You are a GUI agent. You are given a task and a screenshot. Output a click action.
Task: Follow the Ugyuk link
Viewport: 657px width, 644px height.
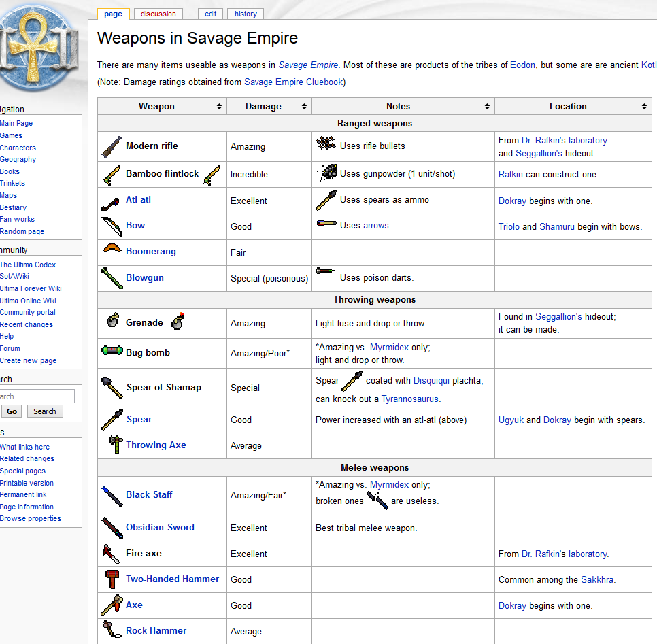511,420
